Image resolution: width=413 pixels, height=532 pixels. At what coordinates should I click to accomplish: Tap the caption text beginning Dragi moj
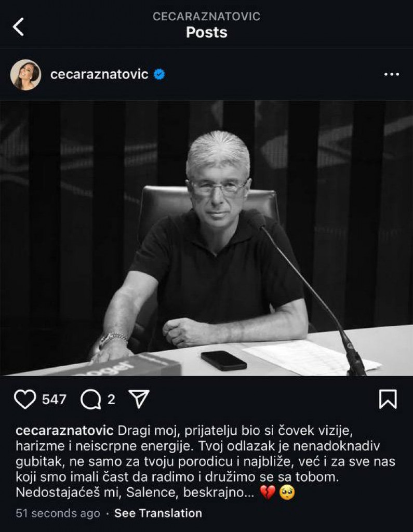pos(206,461)
